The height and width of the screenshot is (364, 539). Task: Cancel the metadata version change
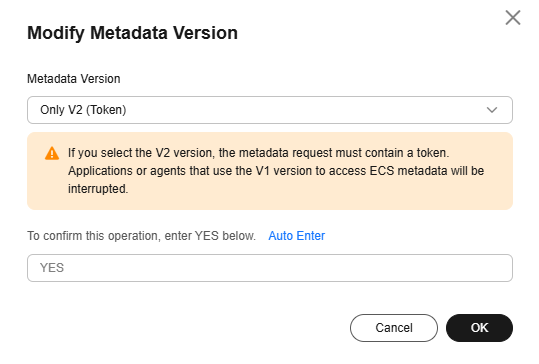(394, 328)
